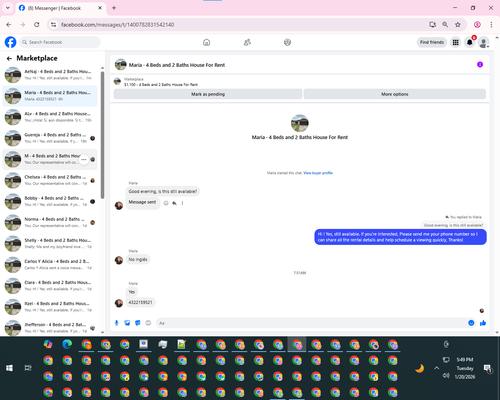The width and height of the screenshot is (500, 400).
Task: Open the Carlos Y Alicia conversation
Action: (50, 265)
